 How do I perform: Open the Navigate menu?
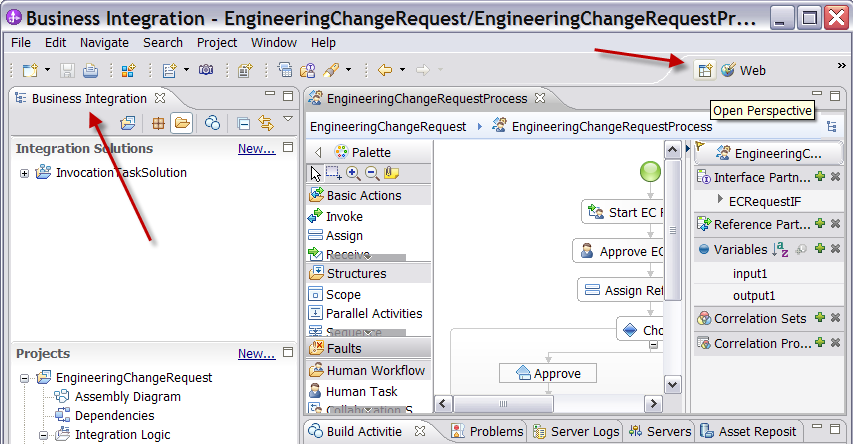[x=104, y=42]
